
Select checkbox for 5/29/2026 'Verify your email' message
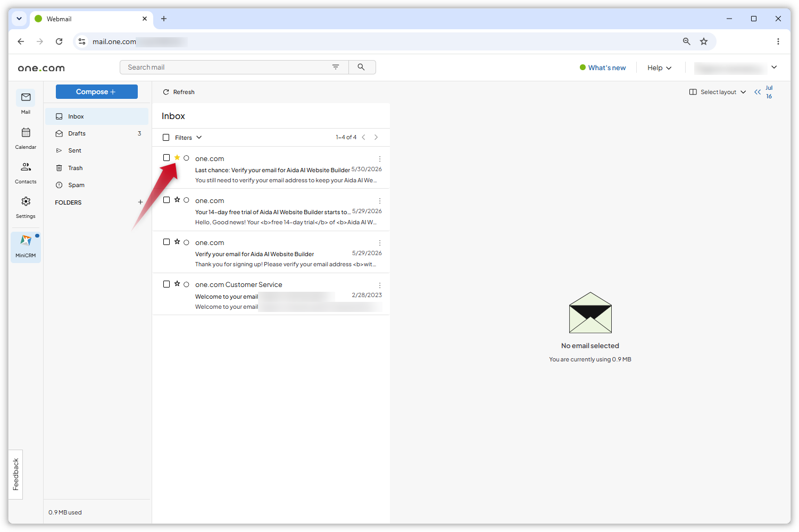pos(167,242)
